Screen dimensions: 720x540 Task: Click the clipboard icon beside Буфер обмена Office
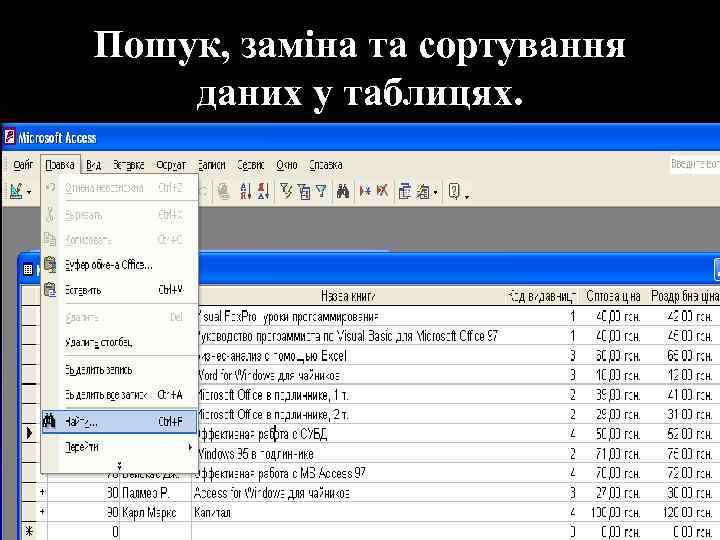[x=50, y=264]
